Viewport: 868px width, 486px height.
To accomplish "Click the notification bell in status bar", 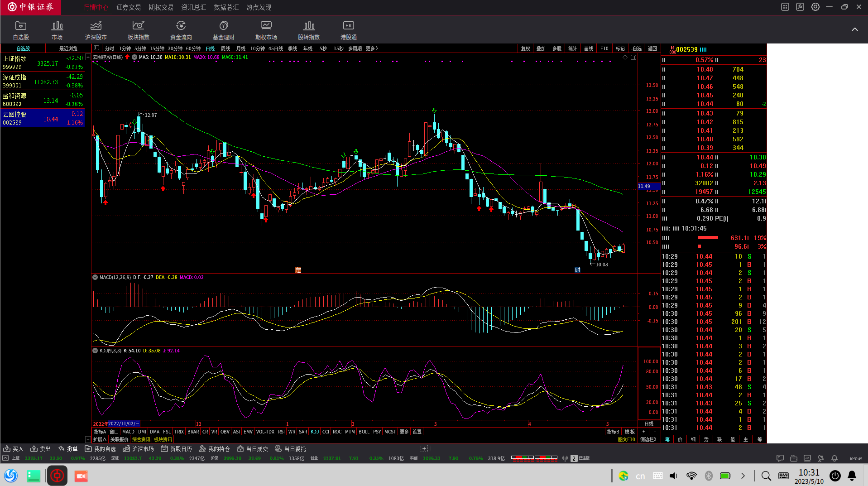I will (834, 458).
